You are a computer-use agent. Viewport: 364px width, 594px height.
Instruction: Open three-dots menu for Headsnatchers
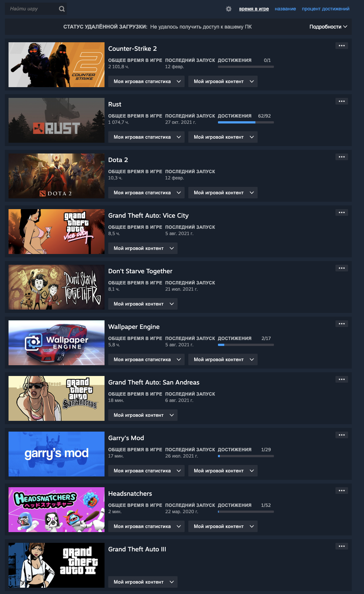coord(342,491)
